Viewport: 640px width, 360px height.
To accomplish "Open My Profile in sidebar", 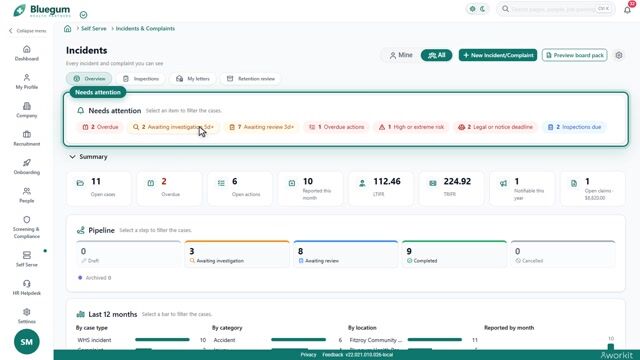I will click(x=27, y=82).
